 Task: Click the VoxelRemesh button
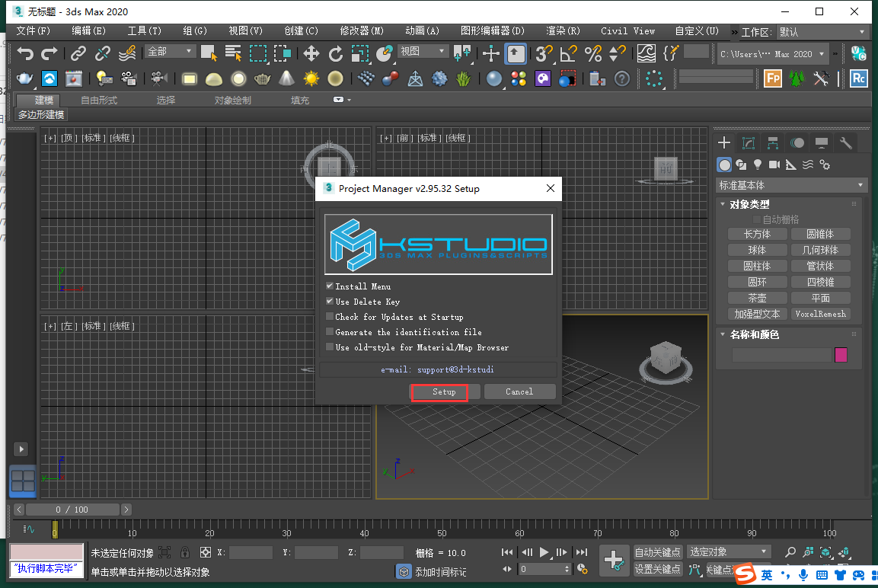[x=820, y=314]
